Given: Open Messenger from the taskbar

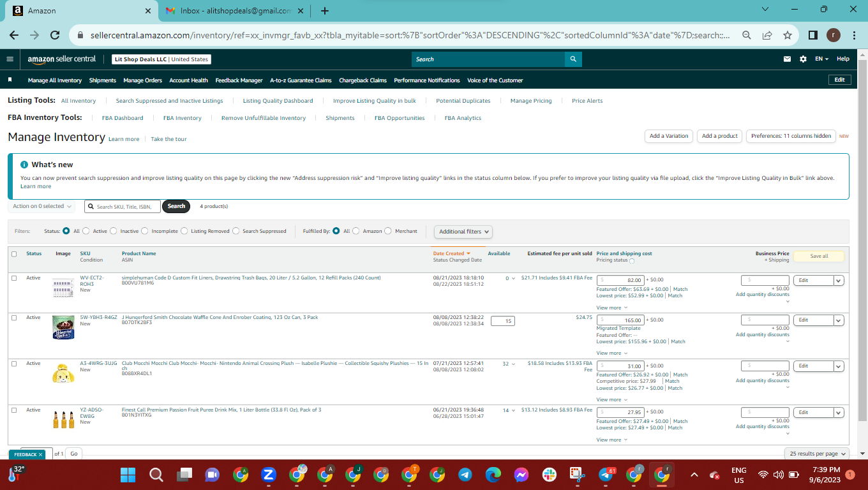Looking at the screenshot, I should pyautogui.click(x=521, y=475).
